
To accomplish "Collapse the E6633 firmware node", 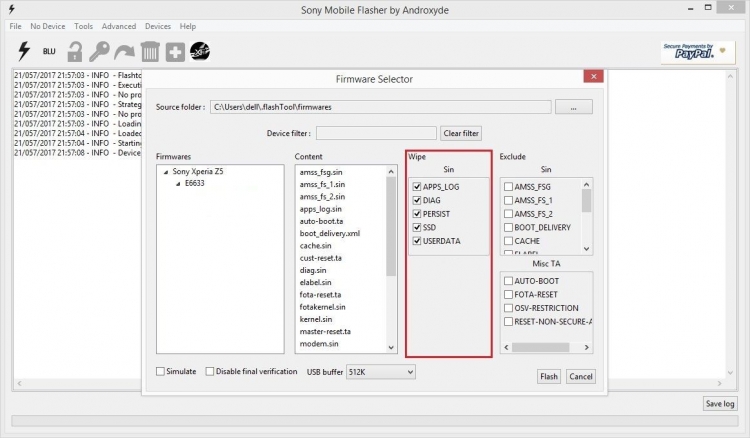I will pyautogui.click(x=178, y=184).
